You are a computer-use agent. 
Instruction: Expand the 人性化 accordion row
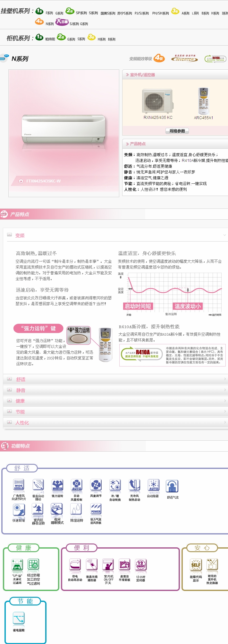pos(22,423)
